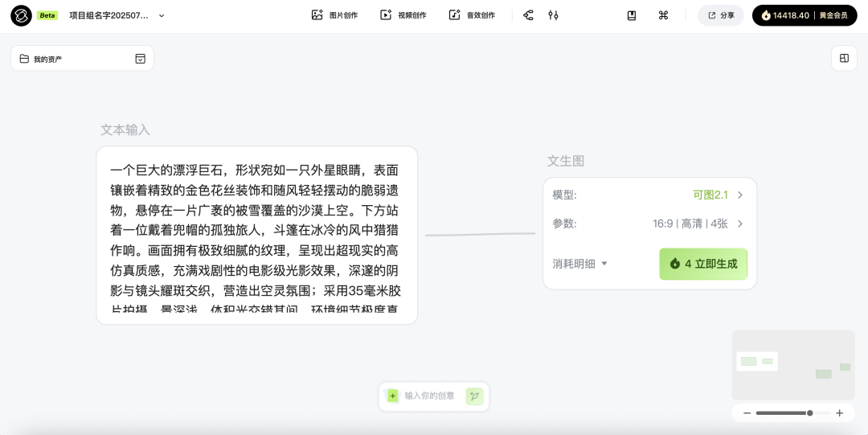Open the 14418.40 黄金会员 credits badge
868x435 pixels.
click(x=805, y=15)
